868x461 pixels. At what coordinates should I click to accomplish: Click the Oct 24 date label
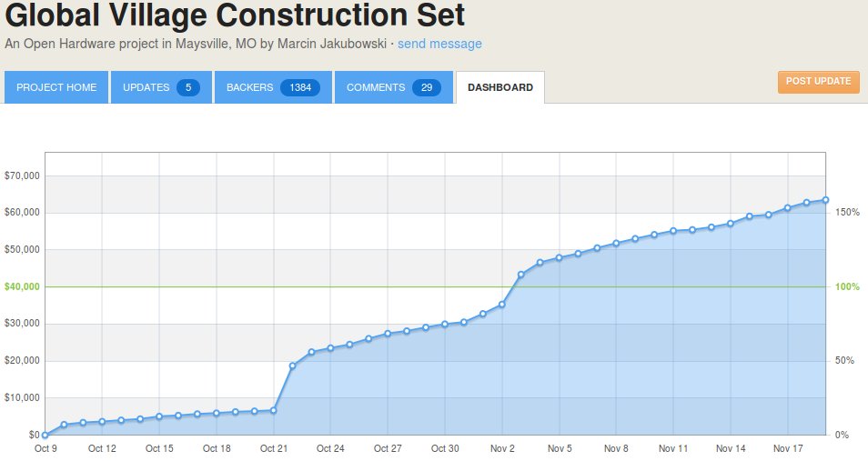point(330,448)
